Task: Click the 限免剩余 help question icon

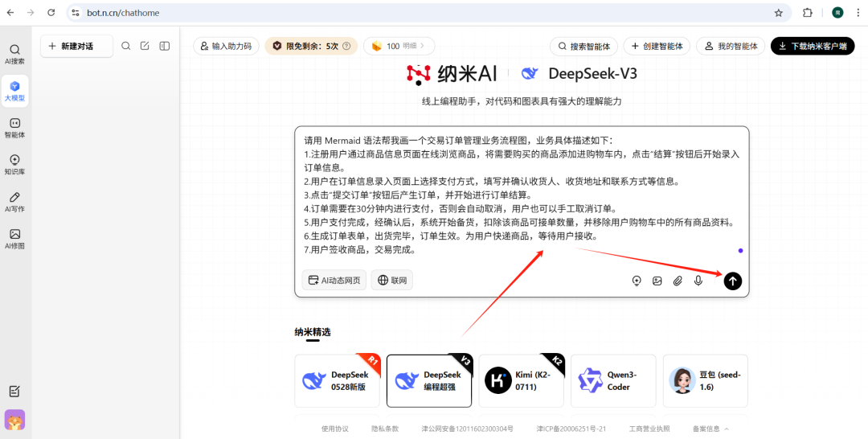Action: coord(346,46)
